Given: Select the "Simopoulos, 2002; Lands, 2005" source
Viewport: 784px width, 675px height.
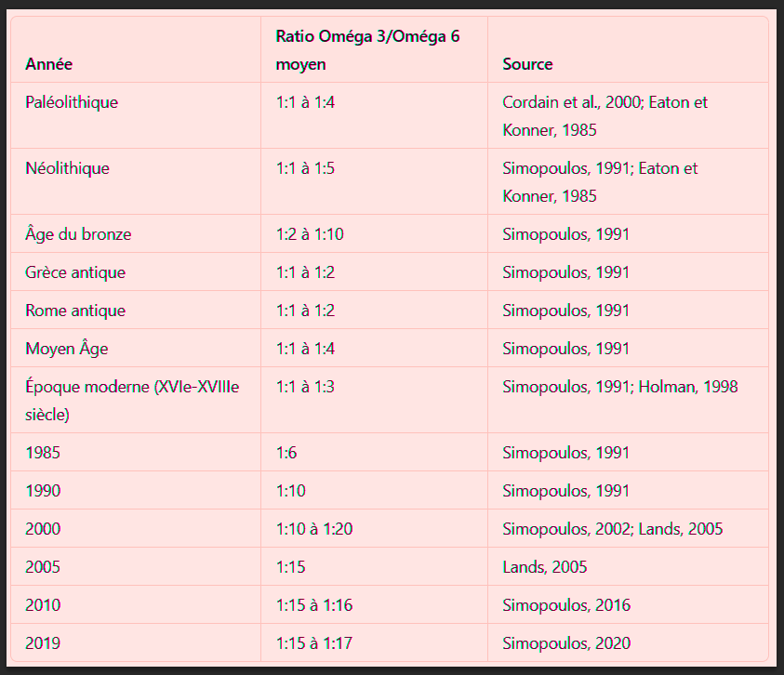Looking at the screenshot, I should 612,529.
